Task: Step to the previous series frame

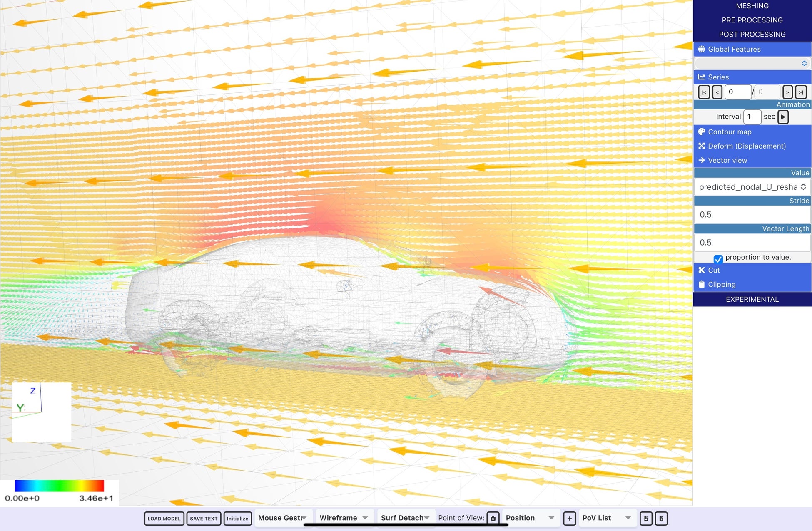Action: [x=717, y=92]
